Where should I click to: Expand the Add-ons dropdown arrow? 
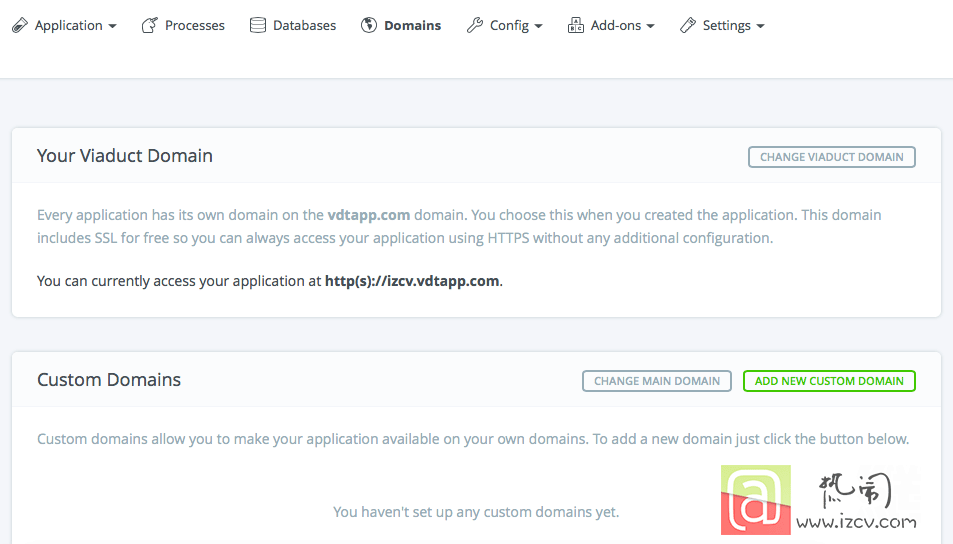pyautogui.click(x=650, y=26)
